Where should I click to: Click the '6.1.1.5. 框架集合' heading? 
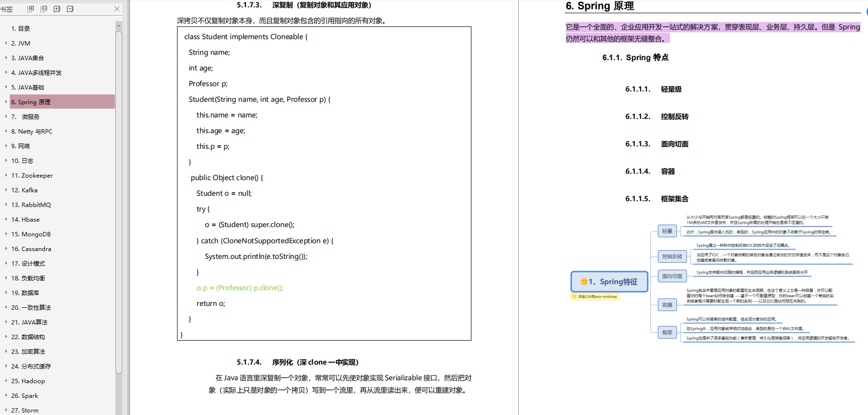tap(657, 199)
